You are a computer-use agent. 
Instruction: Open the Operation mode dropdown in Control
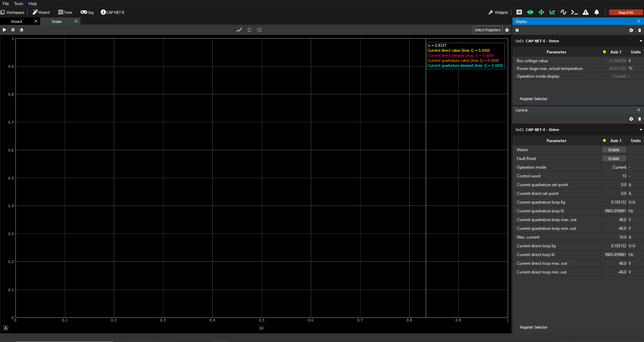[x=614, y=167]
